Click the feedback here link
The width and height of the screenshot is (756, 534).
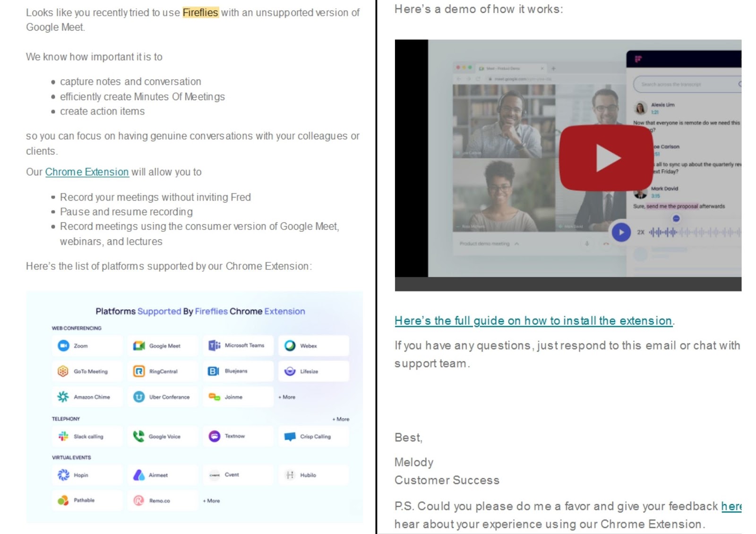coord(731,506)
